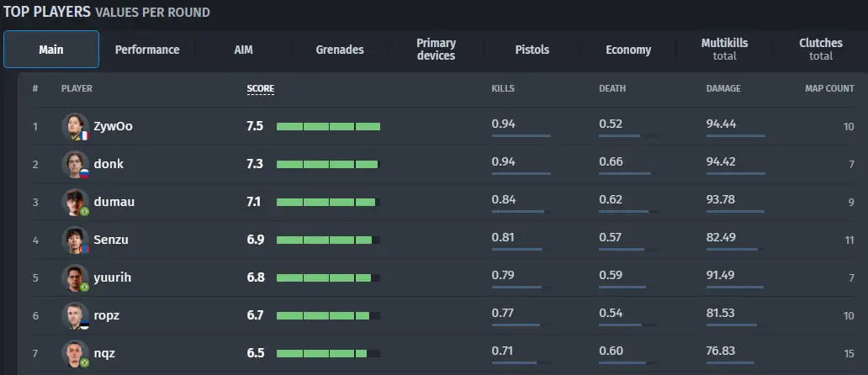Open the Economy tab
Image resolution: width=868 pixels, height=375 pixels.
coord(628,50)
